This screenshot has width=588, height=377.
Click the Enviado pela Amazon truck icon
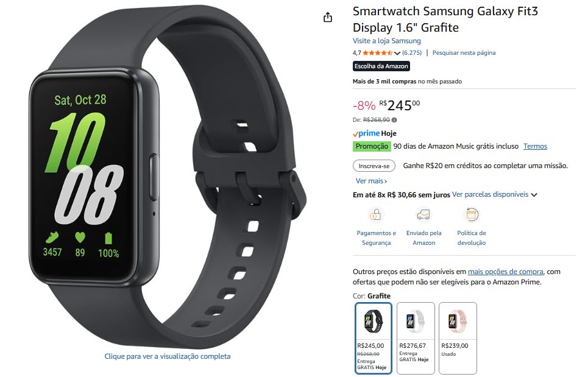(x=423, y=215)
